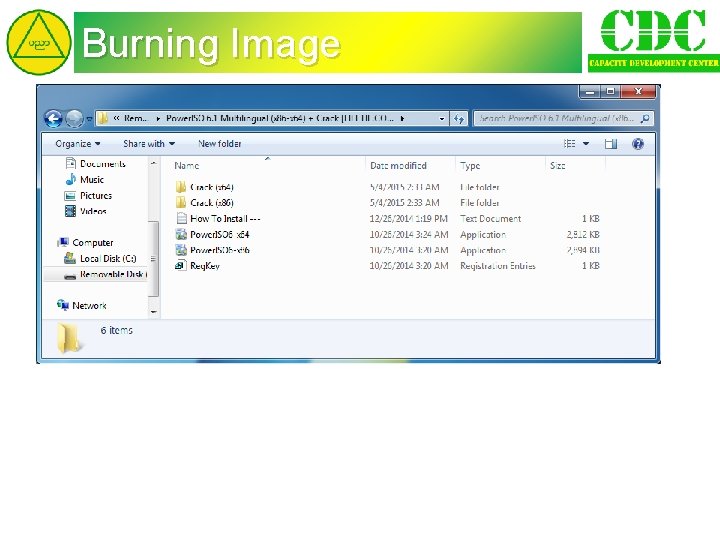720x540 pixels.
Task: Minimize the Explorer window
Action: click(590, 92)
